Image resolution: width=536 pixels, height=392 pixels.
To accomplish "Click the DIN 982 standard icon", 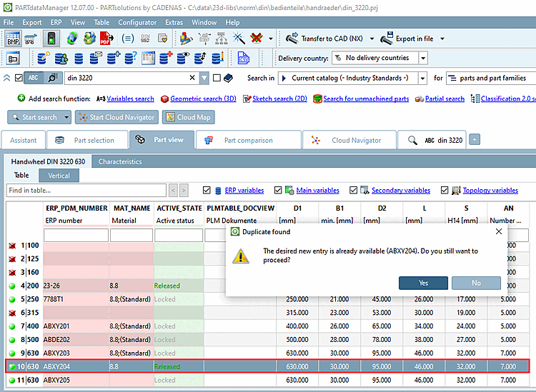I will pos(146,39).
